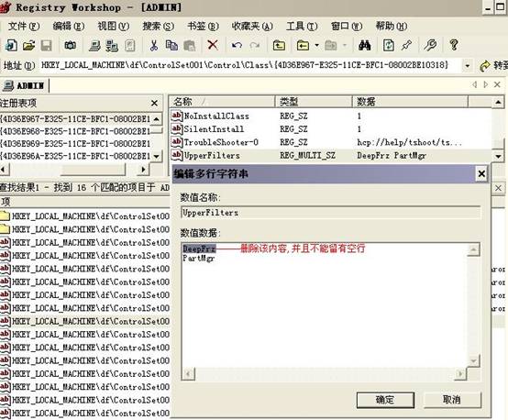Click registry tree scroll right arrow
The height and width of the screenshot is (420, 508).
point(144,169)
